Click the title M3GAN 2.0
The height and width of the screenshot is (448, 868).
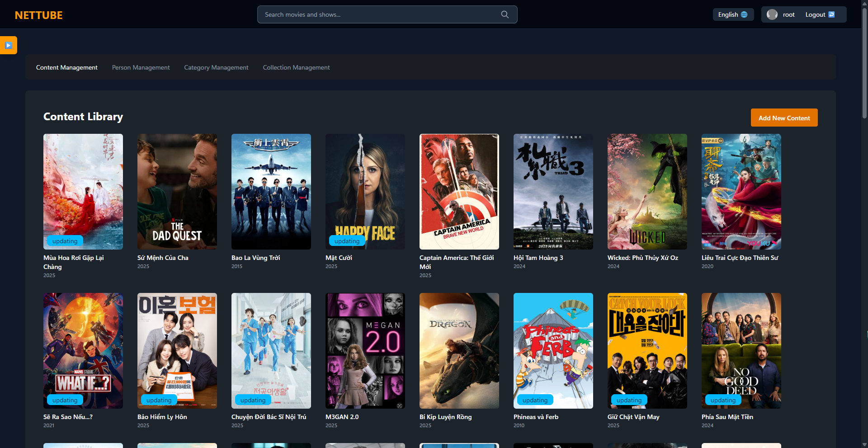point(342,417)
